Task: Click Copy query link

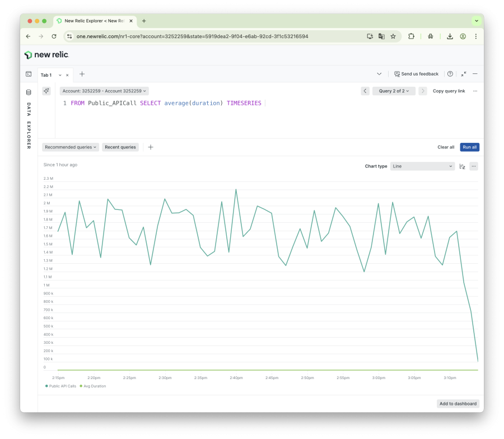Action: click(449, 91)
